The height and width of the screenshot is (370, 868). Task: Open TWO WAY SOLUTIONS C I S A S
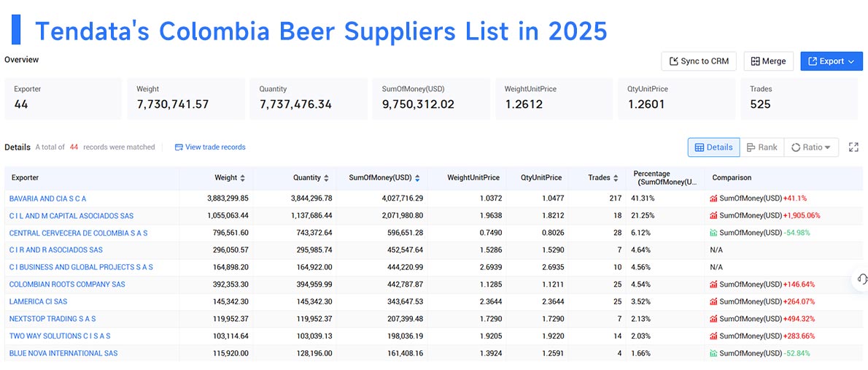(x=60, y=336)
